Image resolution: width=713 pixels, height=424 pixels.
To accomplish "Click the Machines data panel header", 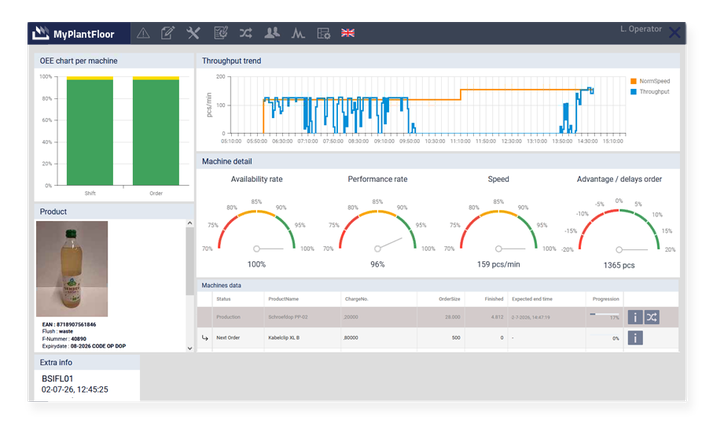I will pos(438,285).
